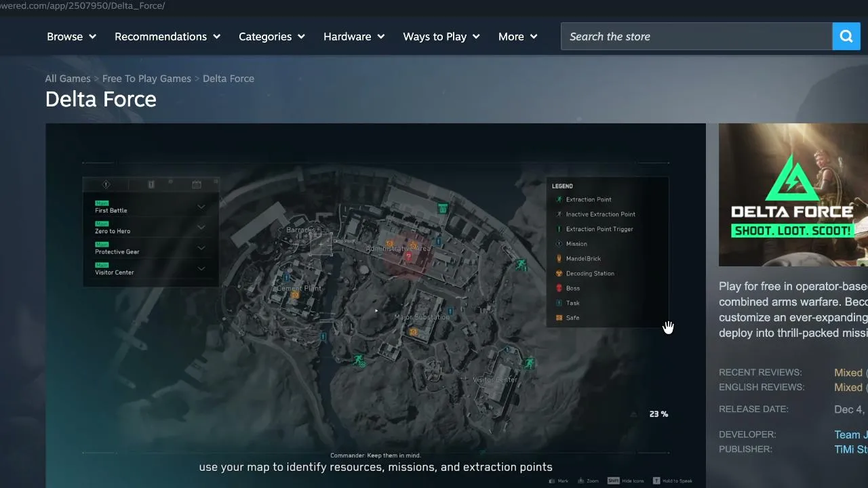Click the Delta Force header capsule image
The image size is (868, 488).
(793, 195)
